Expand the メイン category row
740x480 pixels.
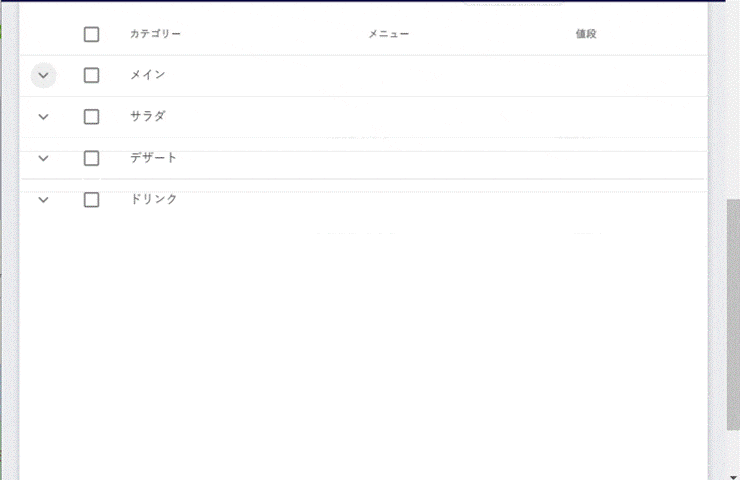(43, 76)
